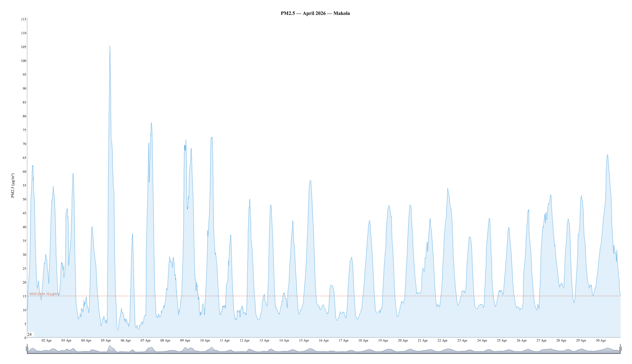Click the '85' y-axis tick label
Viewport: 632px width, 364px height.
coord(24,102)
